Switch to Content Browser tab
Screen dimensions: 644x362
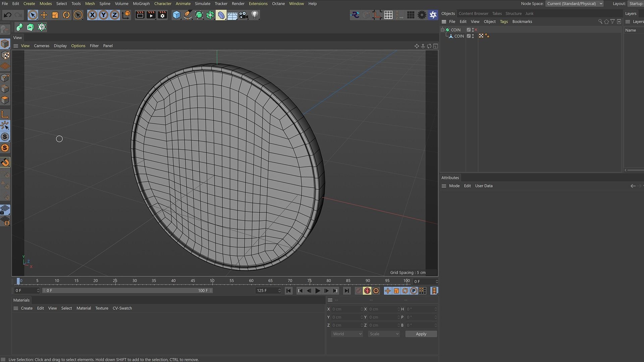[473, 14]
